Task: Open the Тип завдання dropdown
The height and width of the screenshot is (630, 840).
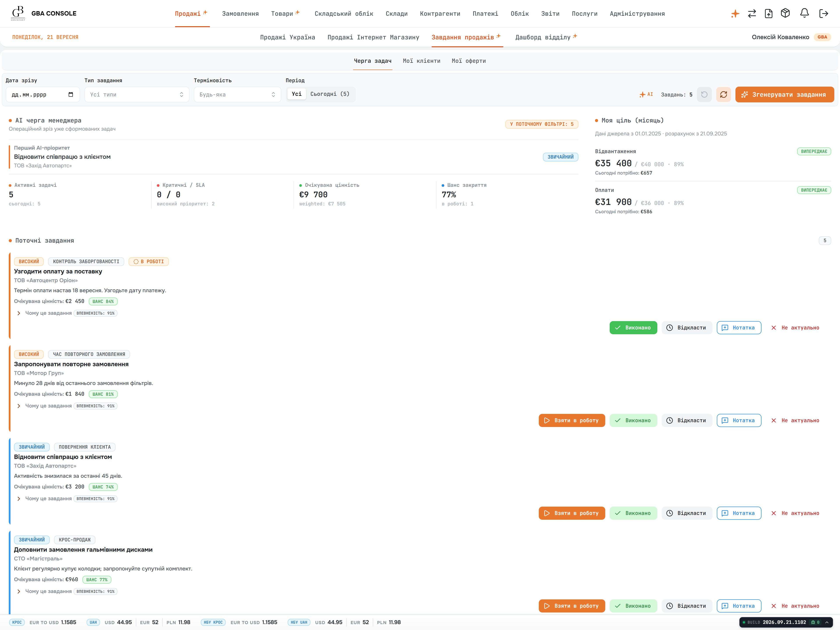Action: pos(137,94)
